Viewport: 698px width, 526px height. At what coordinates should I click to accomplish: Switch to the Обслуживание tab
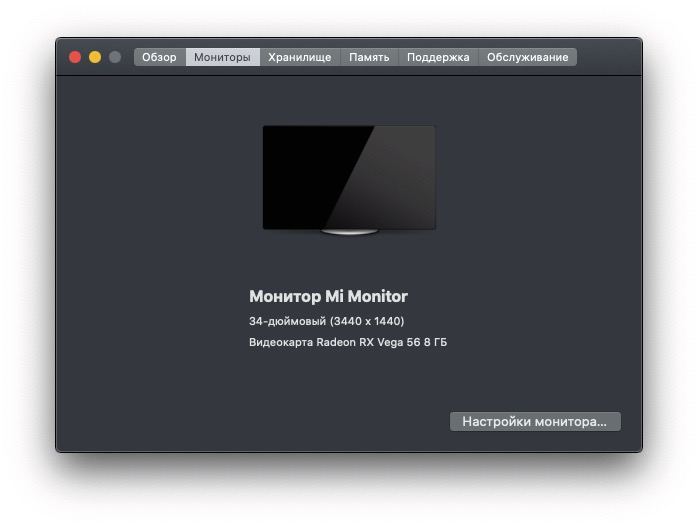click(x=528, y=57)
